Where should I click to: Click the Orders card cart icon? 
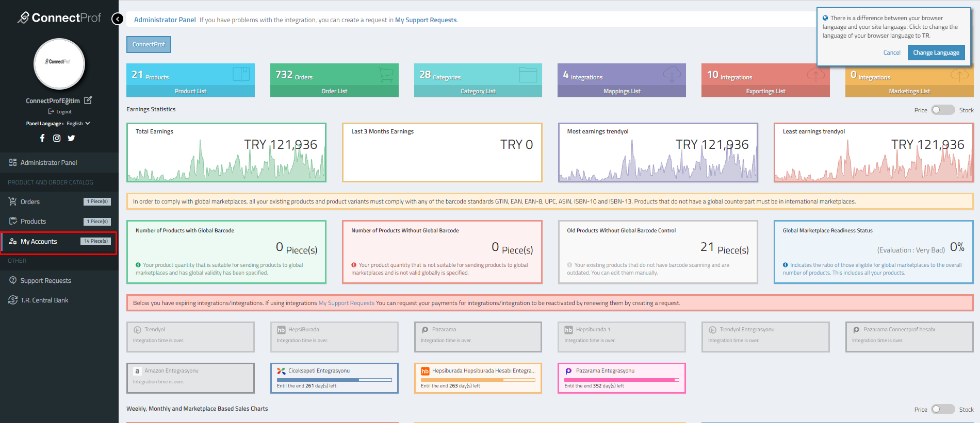386,74
